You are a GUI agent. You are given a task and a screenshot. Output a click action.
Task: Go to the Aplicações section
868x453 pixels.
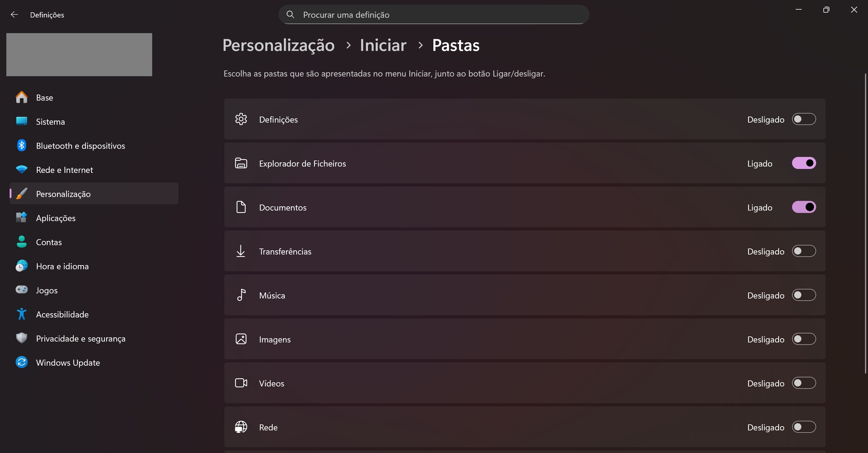(x=55, y=218)
